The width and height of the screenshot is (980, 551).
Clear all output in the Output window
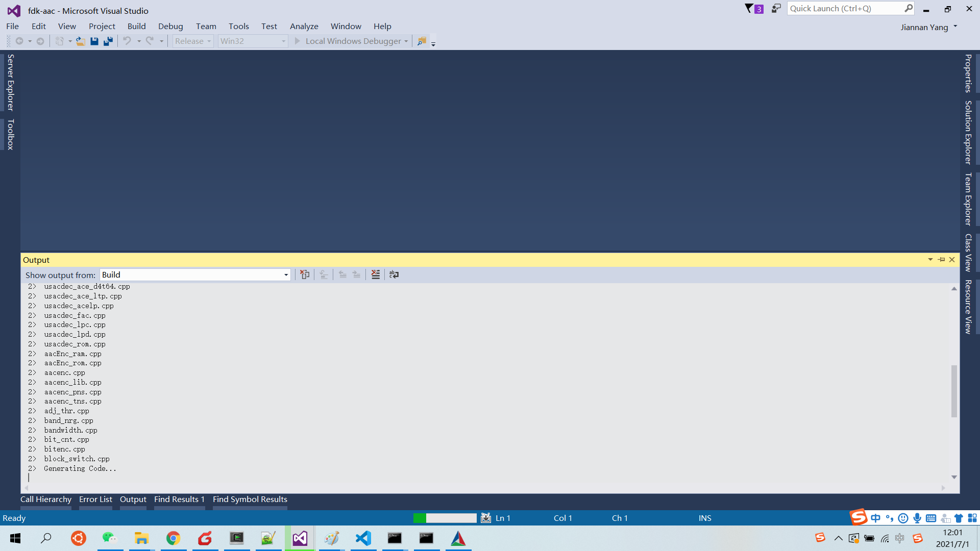tap(376, 274)
